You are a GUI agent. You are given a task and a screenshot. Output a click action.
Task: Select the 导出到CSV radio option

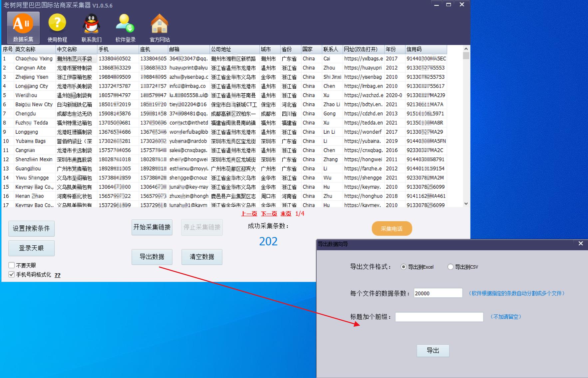point(450,267)
